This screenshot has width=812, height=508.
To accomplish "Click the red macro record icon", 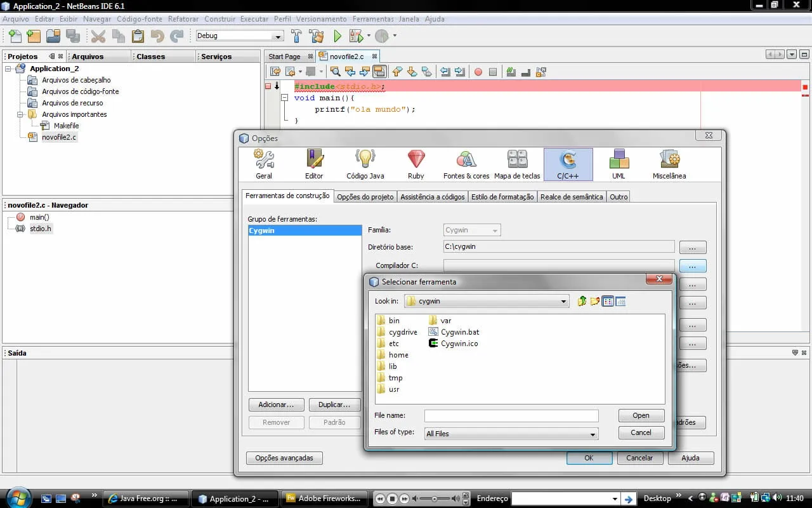I will 478,72.
